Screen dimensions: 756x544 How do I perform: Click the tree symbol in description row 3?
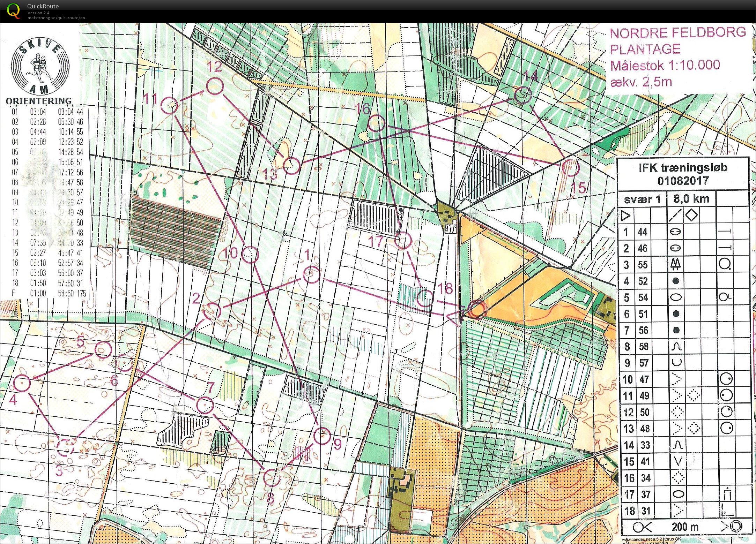tap(676, 264)
